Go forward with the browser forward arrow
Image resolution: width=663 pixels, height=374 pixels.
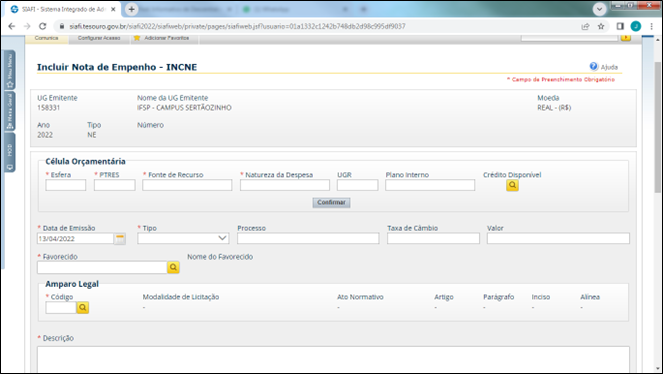(27, 26)
